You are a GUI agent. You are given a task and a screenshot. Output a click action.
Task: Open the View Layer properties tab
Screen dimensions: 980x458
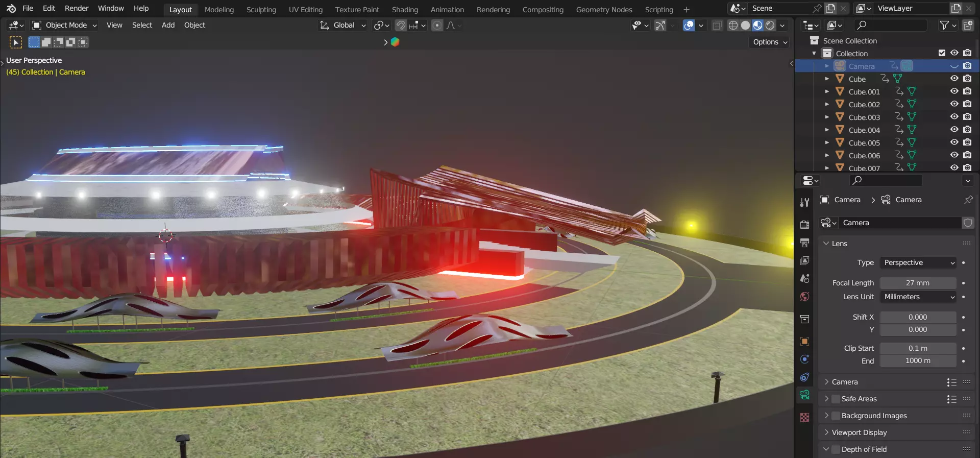click(x=805, y=260)
